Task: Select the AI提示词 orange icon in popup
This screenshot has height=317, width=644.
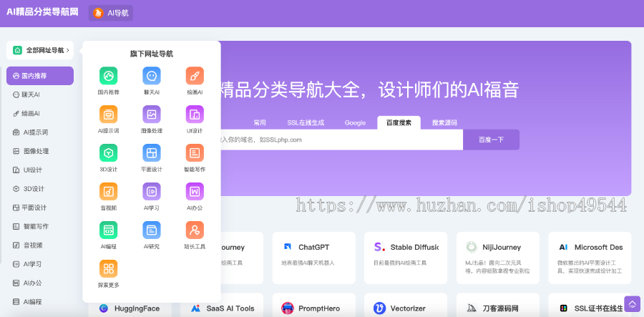Action: click(109, 114)
